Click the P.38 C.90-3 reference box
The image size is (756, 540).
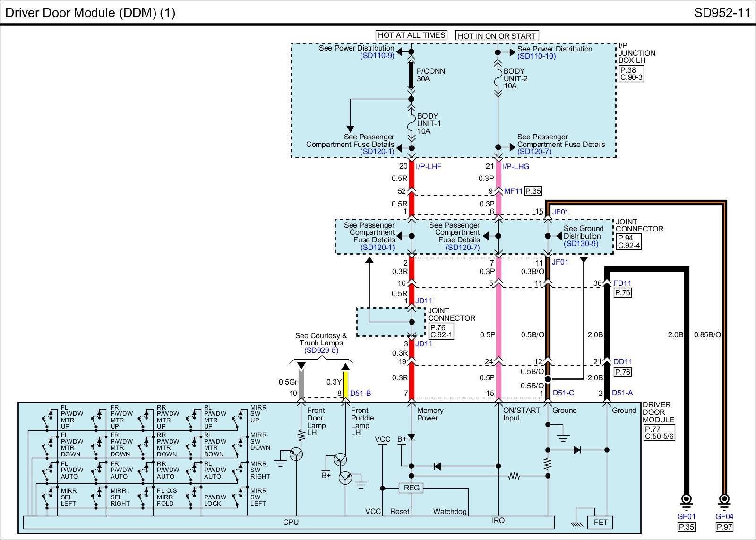(631, 74)
